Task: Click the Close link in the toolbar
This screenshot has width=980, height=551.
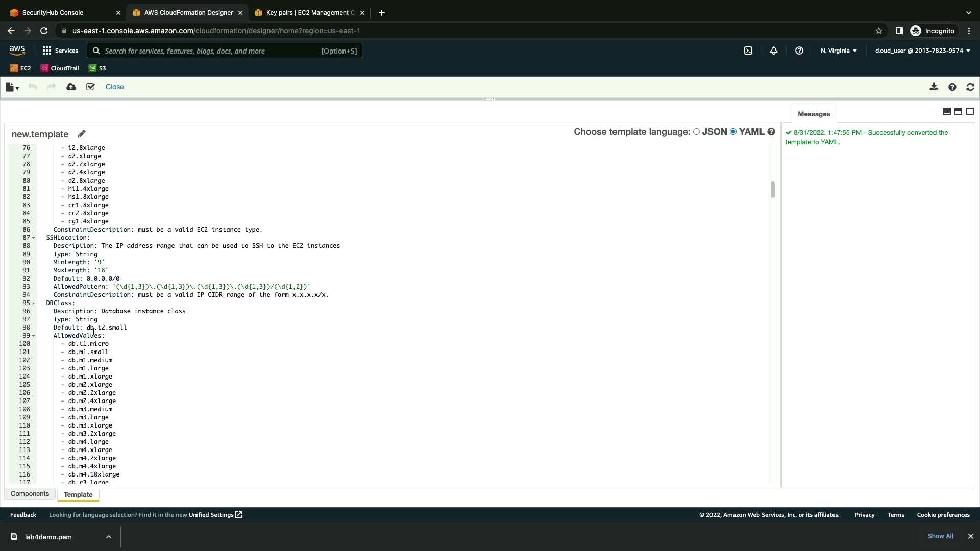Action: click(x=114, y=87)
